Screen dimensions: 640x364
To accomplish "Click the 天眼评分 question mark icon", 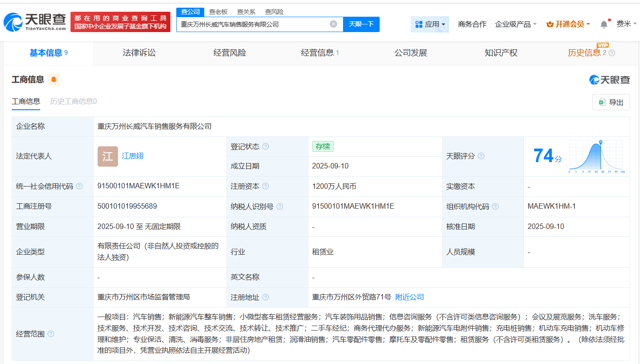I will pos(481,155).
